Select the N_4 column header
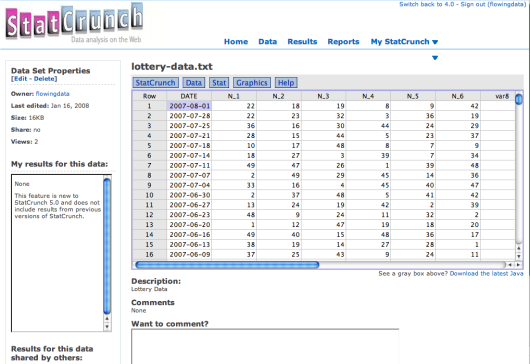This screenshot has height=364, width=530. (x=368, y=96)
